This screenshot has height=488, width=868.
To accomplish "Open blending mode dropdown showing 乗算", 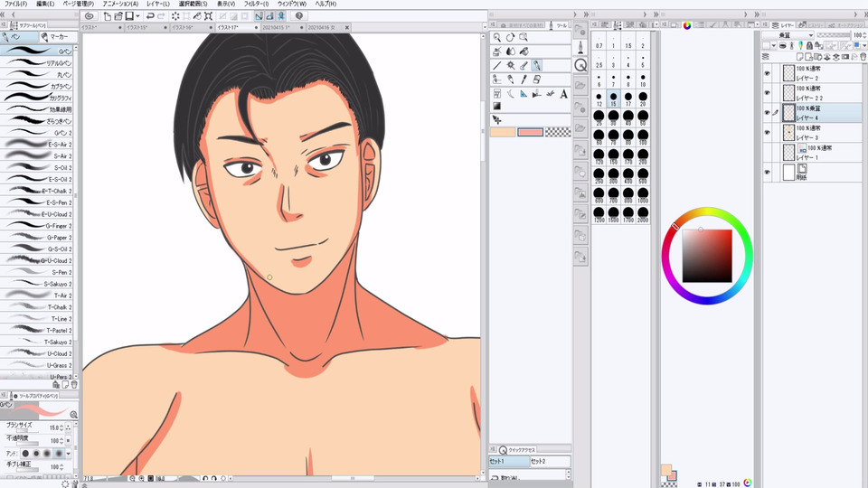I will pos(788,35).
